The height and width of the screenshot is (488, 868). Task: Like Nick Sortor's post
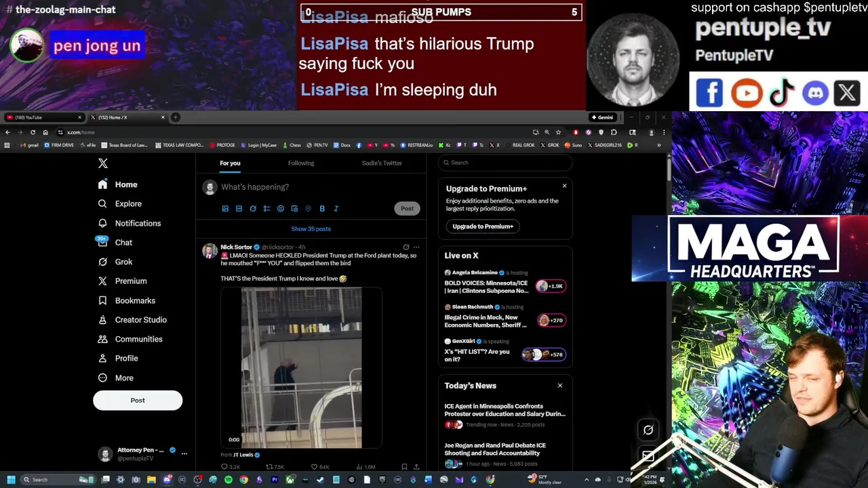tap(319, 467)
